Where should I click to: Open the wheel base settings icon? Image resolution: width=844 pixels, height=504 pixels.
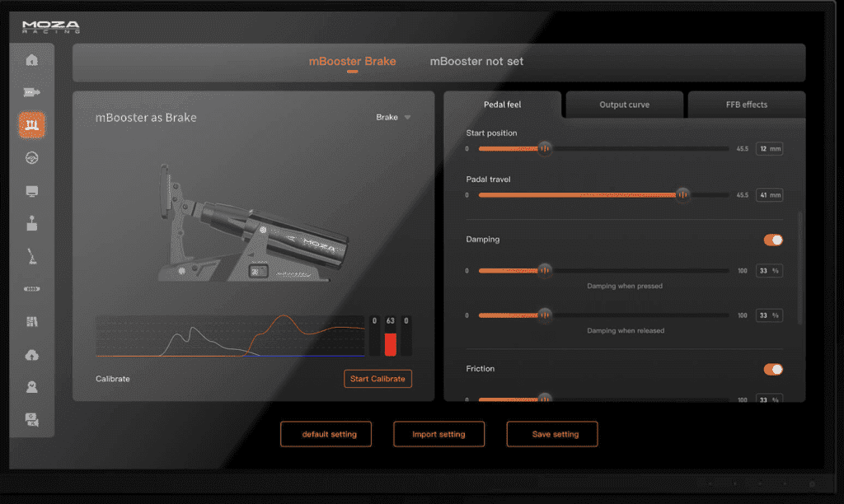pos(32,92)
